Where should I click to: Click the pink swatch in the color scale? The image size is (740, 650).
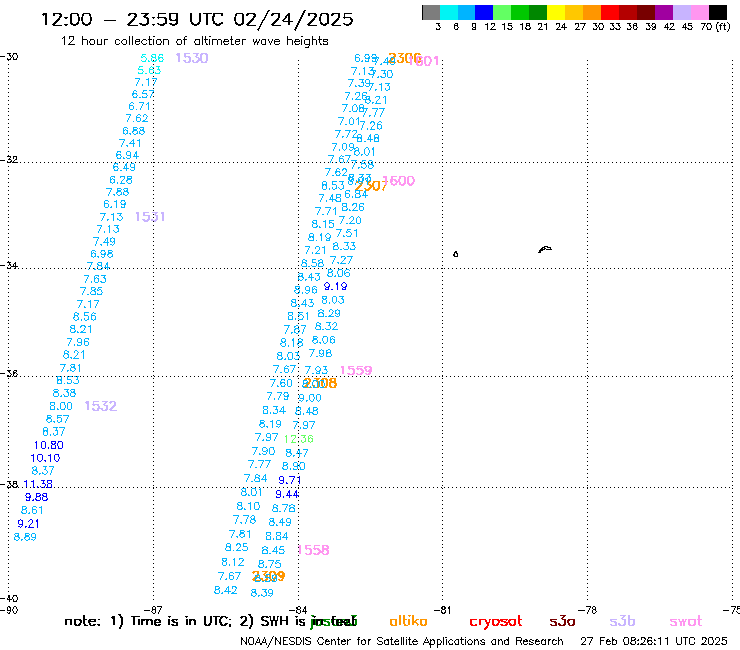[699, 12]
